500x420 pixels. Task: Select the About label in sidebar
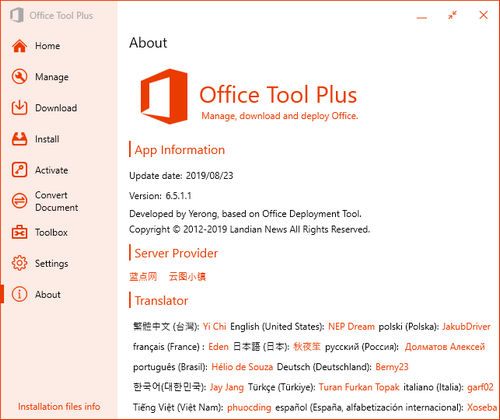pos(48,295)
